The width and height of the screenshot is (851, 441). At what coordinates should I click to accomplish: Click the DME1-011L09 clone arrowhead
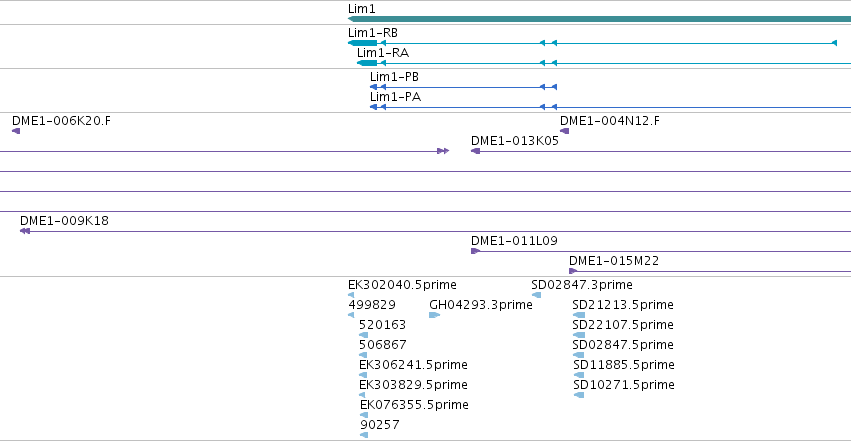tap(475, 251)
